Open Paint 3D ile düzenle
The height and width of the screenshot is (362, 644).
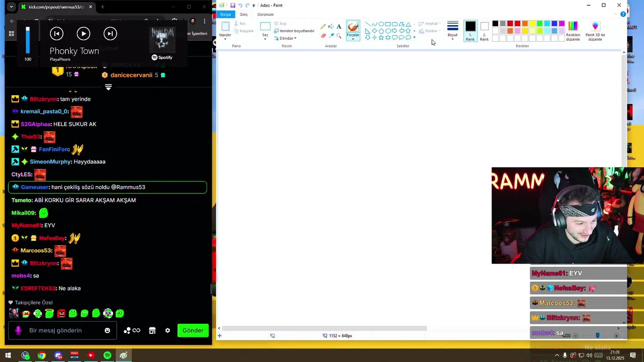coord(595,30)
